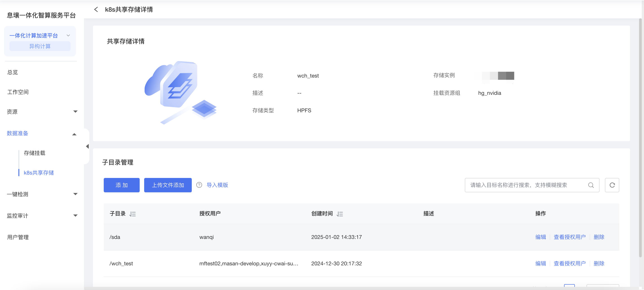Click the magnifier search icon
644x290 pixels.
[591, 185]
